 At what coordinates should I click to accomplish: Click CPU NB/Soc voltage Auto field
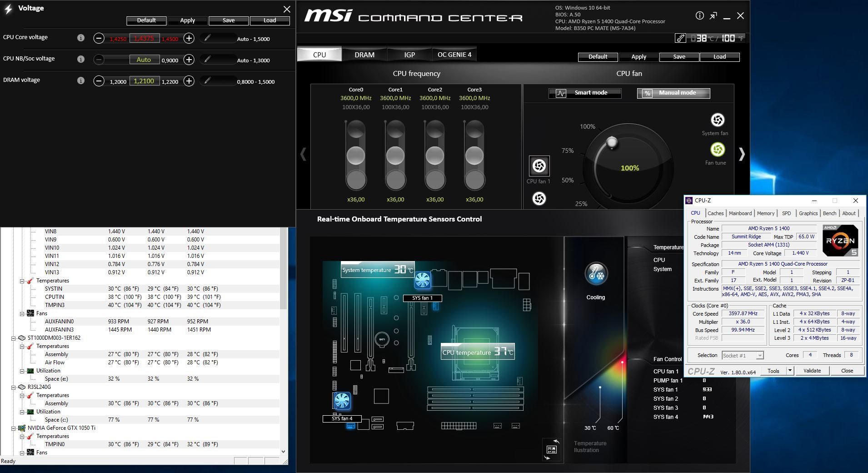pyautogui.click(x=145, y=60)
